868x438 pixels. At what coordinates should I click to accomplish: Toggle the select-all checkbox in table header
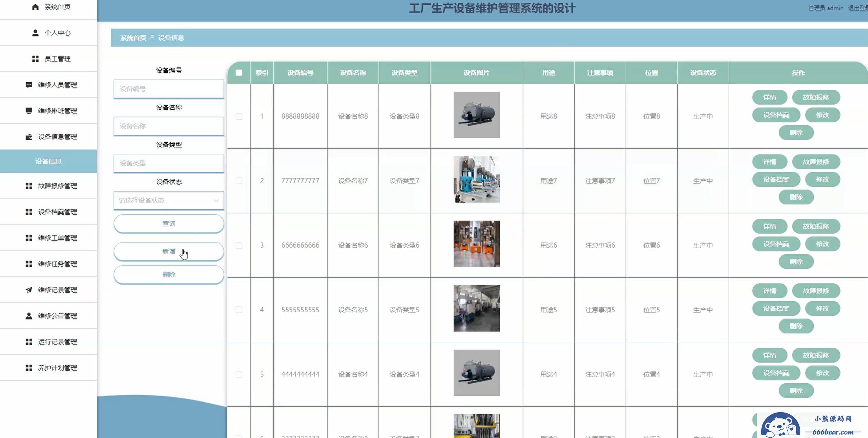tap(239, 72)
